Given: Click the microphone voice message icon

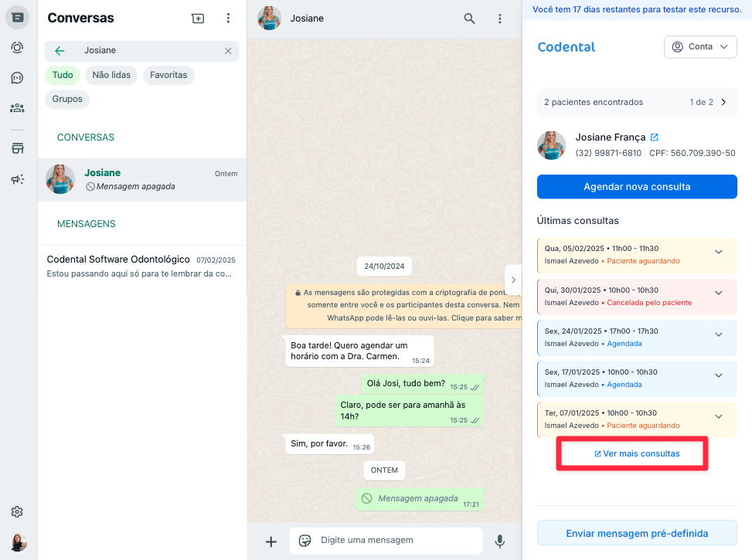Looking at the screenshot, I should 500,541.
